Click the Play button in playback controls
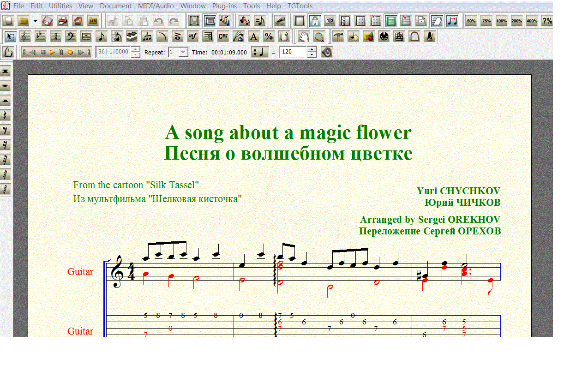Viewport: 588px width, 377px height. (52, 53)
